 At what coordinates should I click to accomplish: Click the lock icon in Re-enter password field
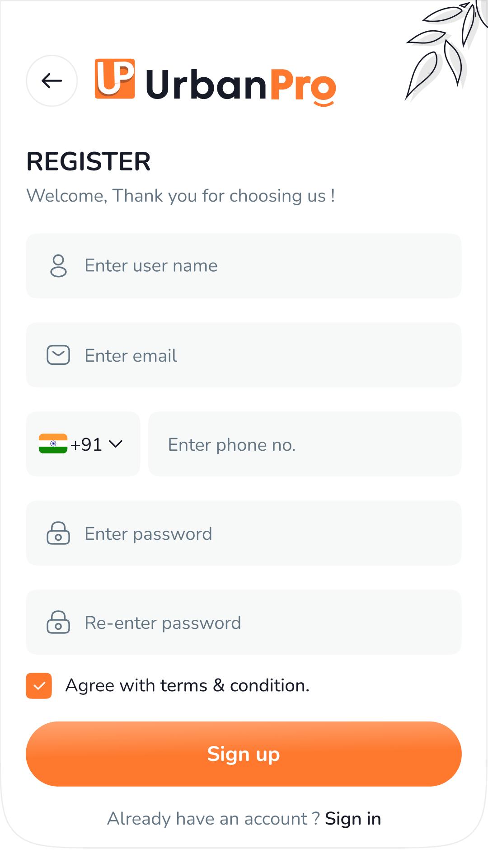click(x=58, y=622)
